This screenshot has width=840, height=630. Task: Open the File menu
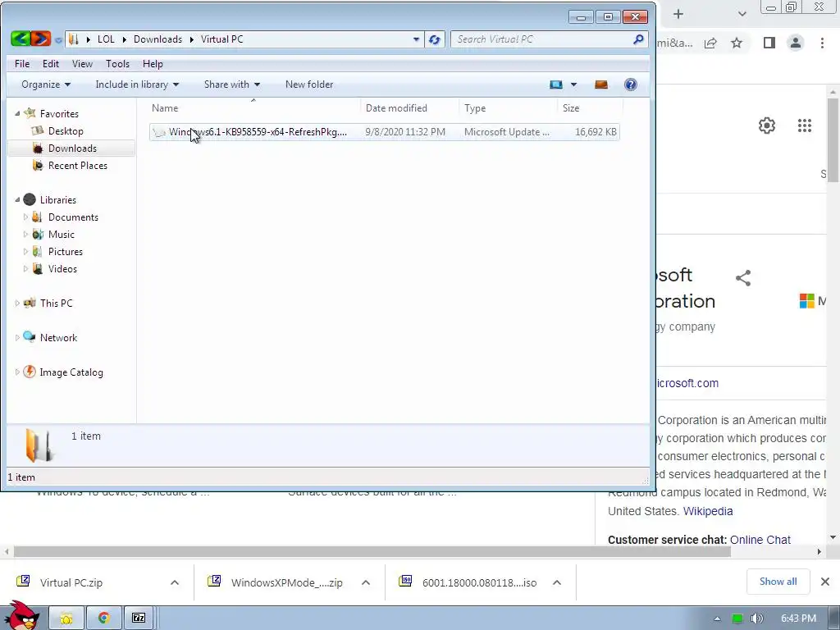pos(22,64)
